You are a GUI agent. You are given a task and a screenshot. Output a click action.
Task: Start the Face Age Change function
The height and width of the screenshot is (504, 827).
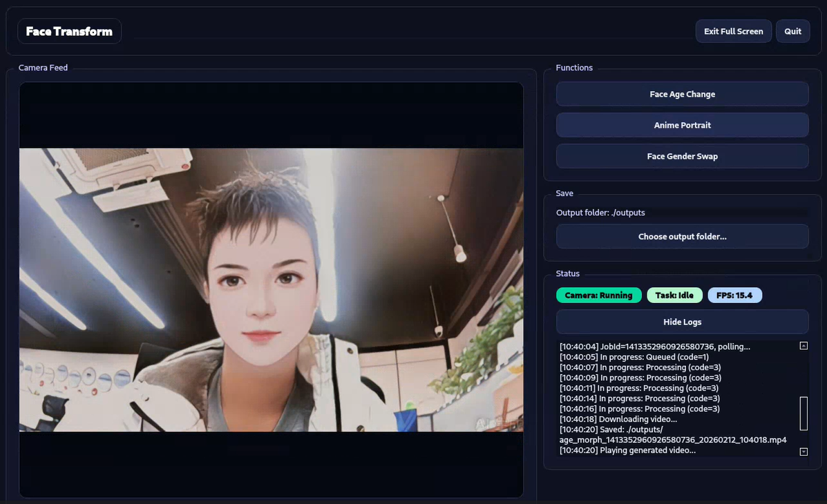(x=682, y=94)
